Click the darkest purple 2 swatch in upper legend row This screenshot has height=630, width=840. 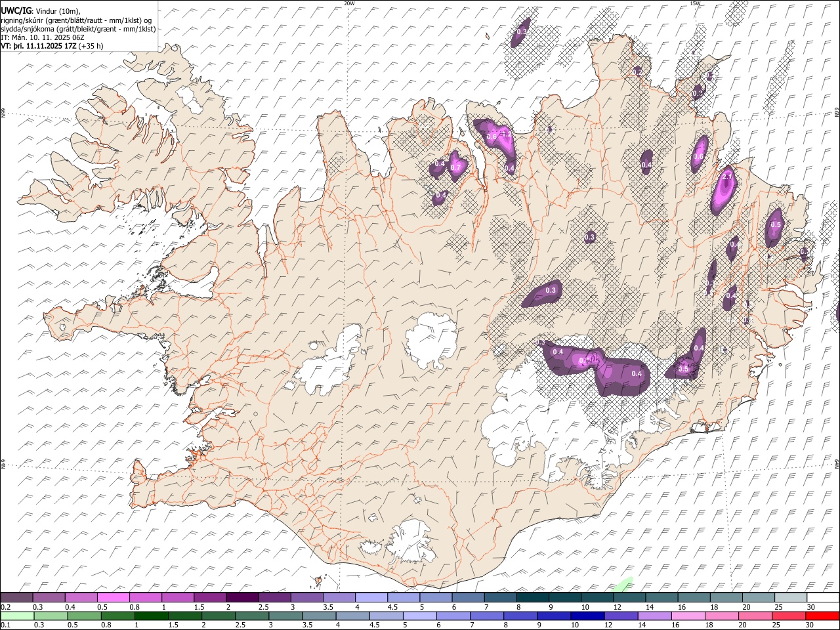(x=242, y=597)
